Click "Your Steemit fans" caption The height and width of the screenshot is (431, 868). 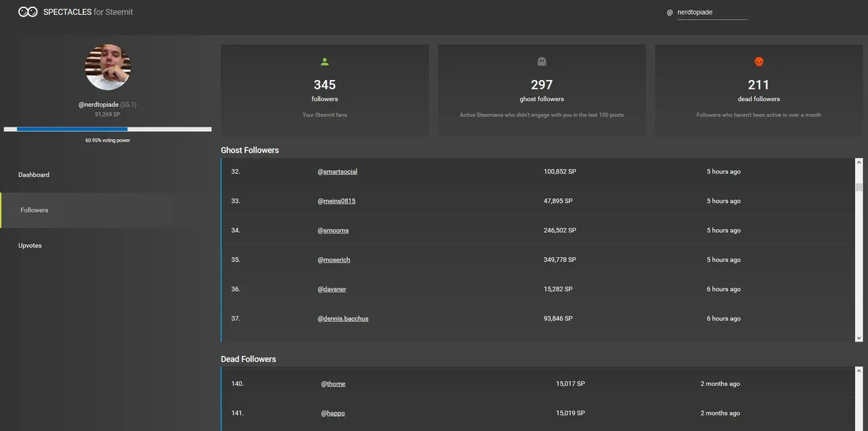(x=325, y=115)
